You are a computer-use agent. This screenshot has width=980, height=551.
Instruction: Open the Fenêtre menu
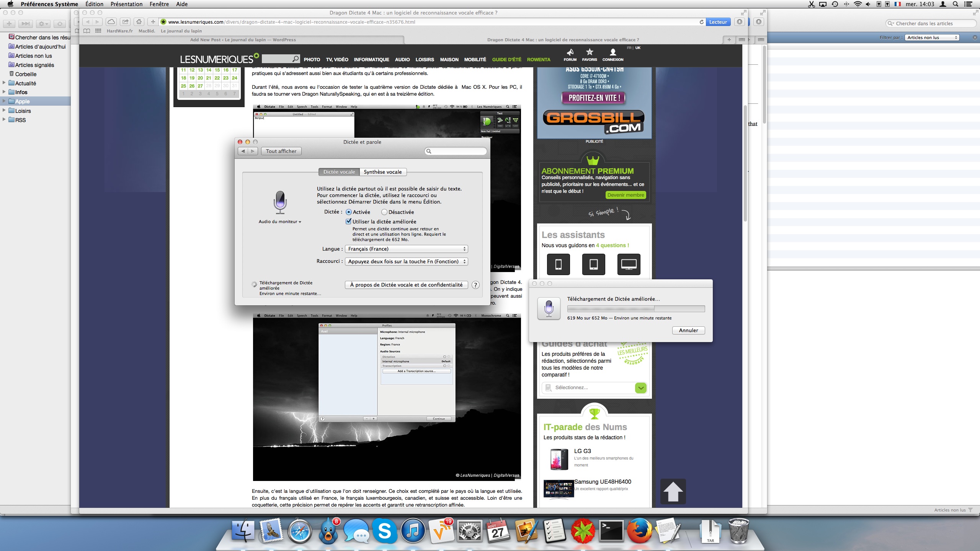(x=159, y=4)
